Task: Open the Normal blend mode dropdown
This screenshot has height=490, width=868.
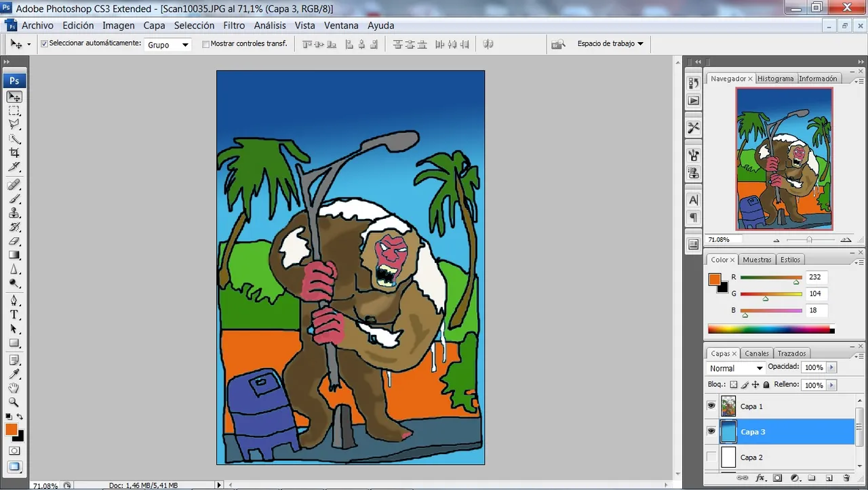Action: (x=736, y=368)
